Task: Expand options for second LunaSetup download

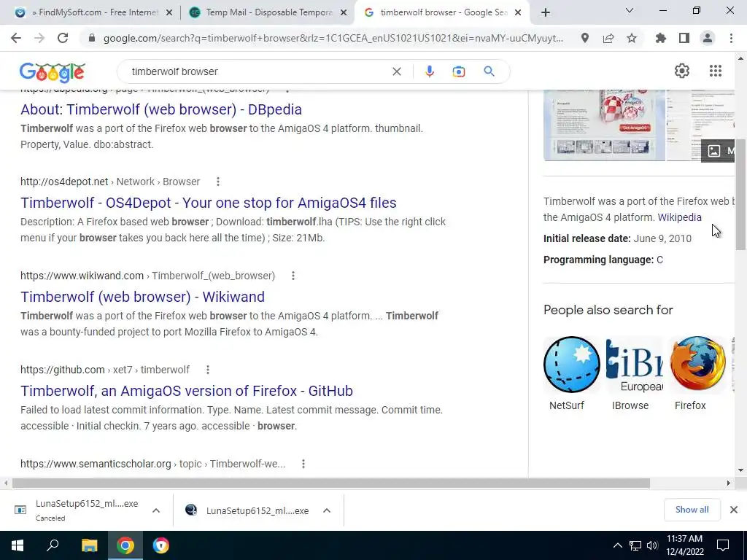Action: pyautogui.click(x=326, y=510)
